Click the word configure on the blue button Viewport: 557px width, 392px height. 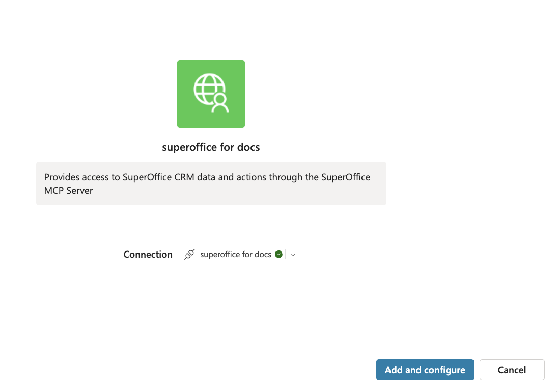pos(445,370)
